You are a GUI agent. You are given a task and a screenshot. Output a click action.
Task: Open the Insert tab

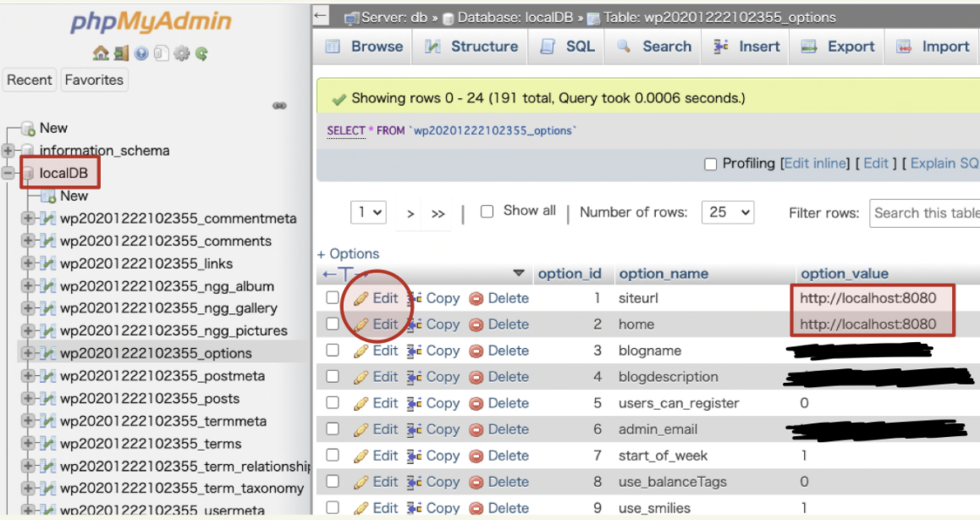[x=746, y=47]
